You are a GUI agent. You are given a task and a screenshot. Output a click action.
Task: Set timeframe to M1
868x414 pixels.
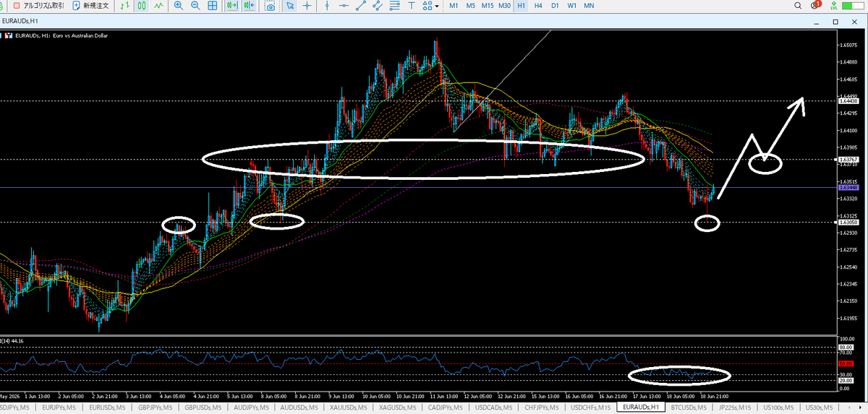coord(454,6)
